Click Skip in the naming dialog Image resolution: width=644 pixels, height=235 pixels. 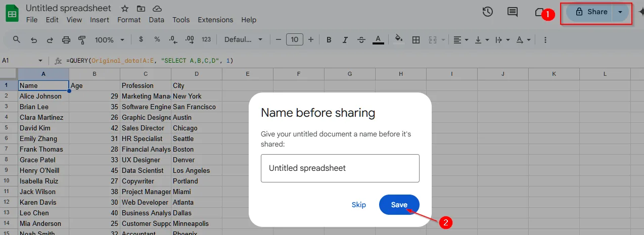359,205
